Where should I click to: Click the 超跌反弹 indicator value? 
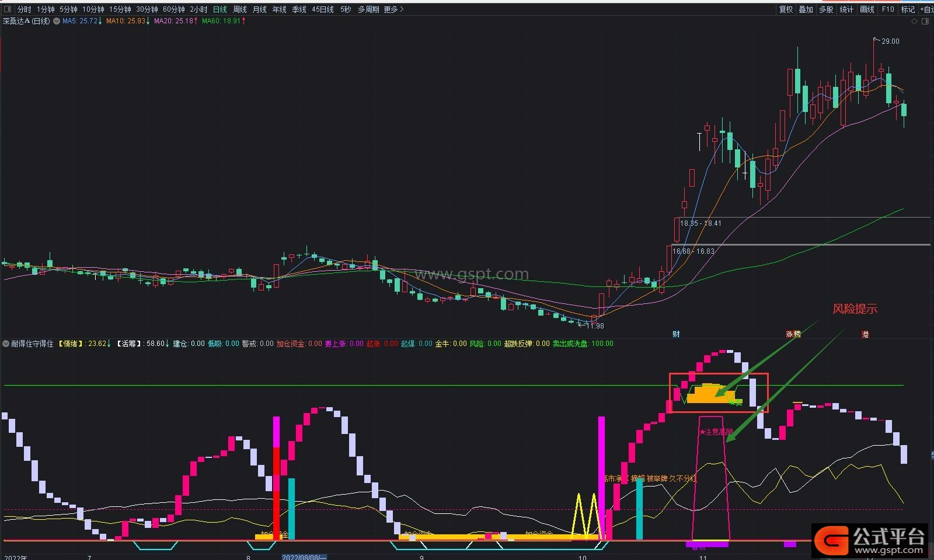coord(527,344)
